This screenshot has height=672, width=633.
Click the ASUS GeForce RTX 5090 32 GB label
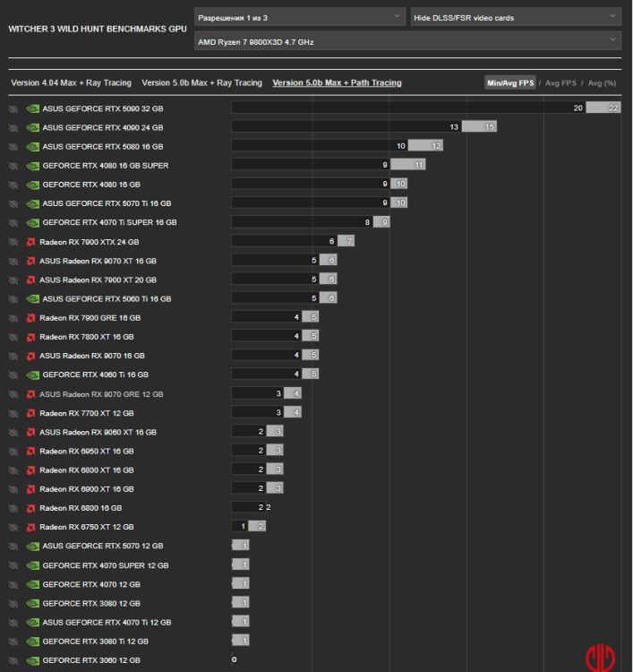point(103,108)
